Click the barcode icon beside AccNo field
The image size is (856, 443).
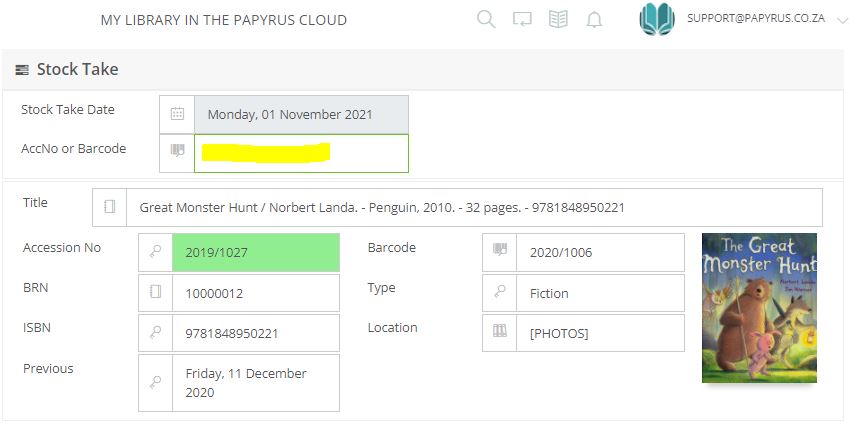(x=177, y=152)
